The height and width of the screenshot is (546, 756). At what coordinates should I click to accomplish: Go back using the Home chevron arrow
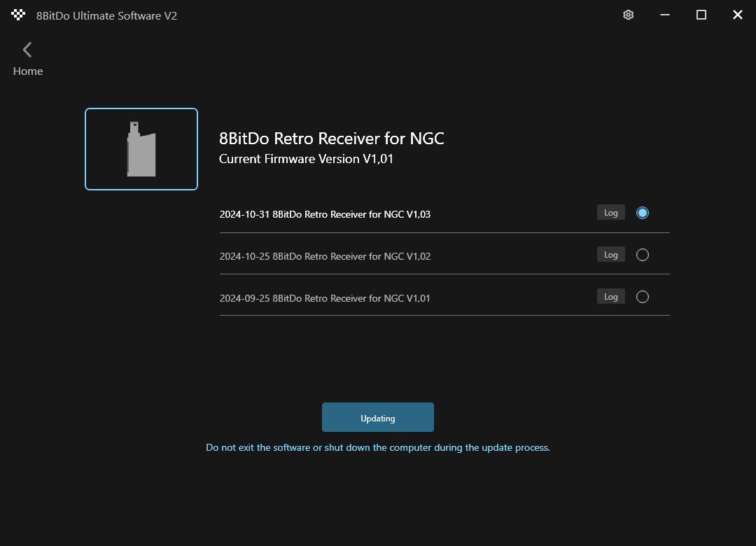pos(27,49)
